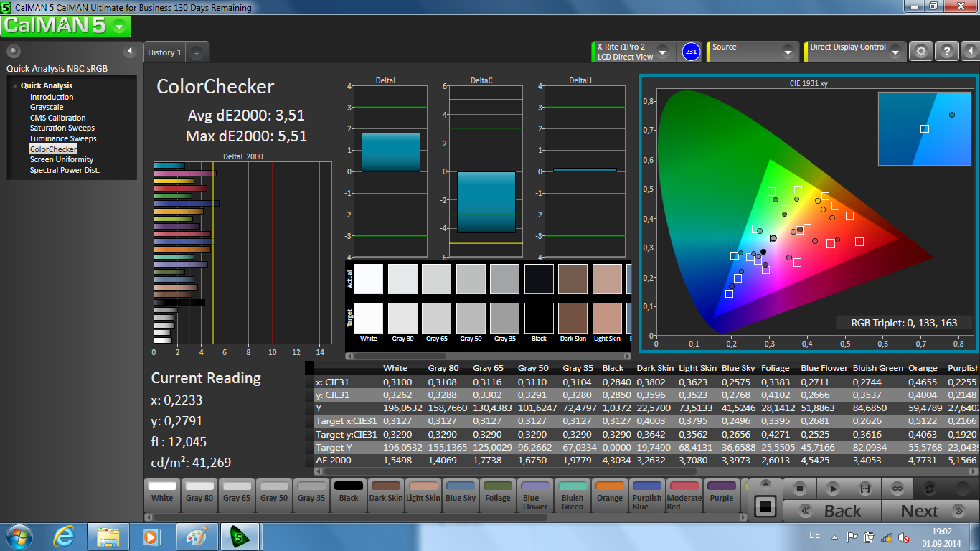The height and width of the screenshot is (551, 980).
Task: Collapse the left workflow sidebar arrow
Action: (x=130, y=51)
